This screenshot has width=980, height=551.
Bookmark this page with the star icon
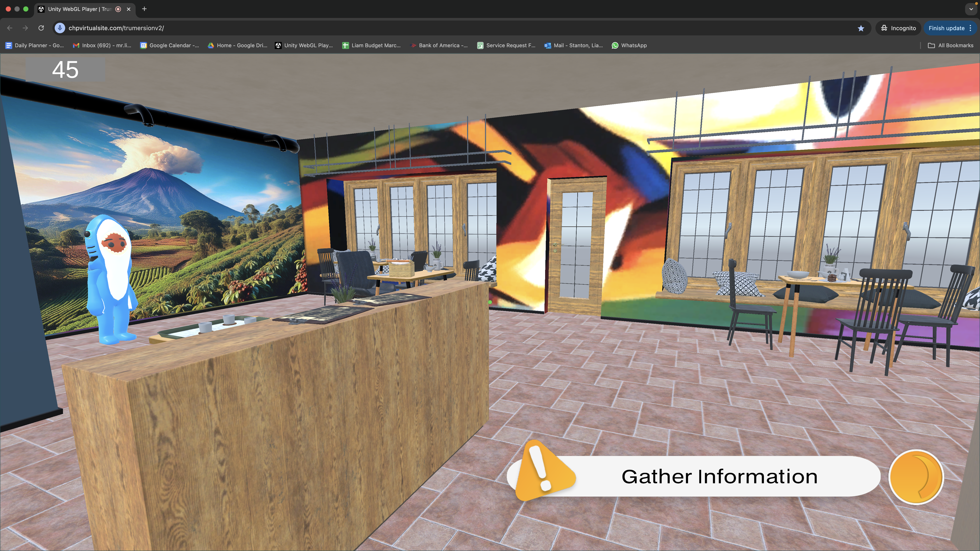[861, 28]
